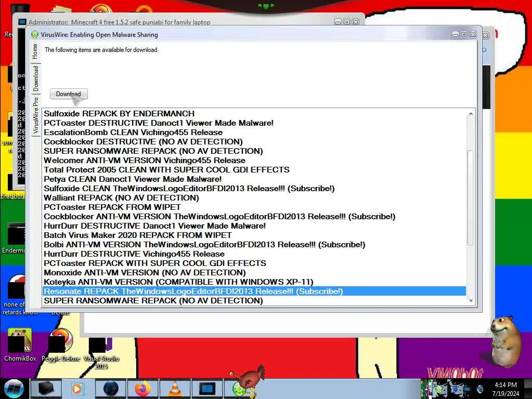532x399 pixels.
Task: Select Total Protect 2005 CLEAN entry
Action: click(255, 170)
